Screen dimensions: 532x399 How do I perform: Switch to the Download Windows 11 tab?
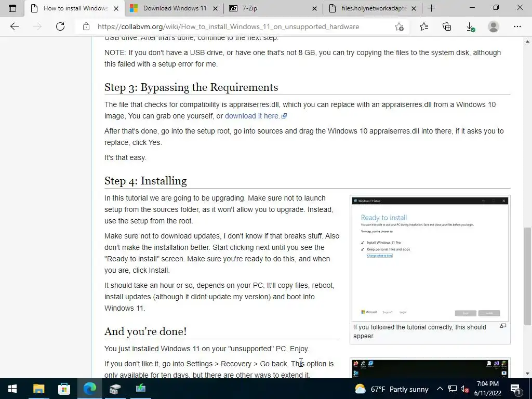pos(174,8)
